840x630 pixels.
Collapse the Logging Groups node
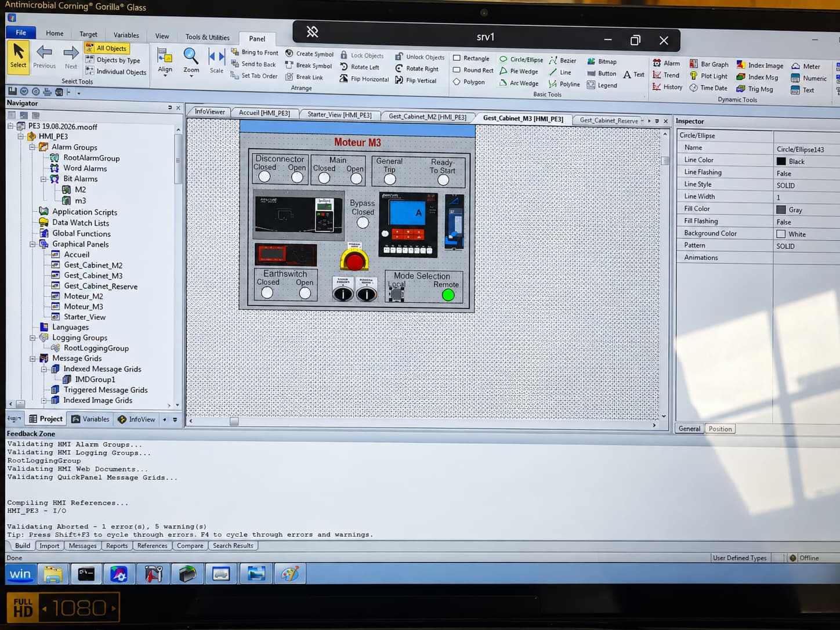click(32, 338)
